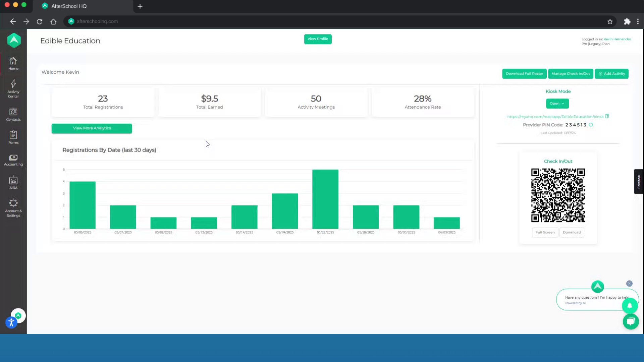Click the Activity Meetings card
The image size is (644, 362).
click(x=316, y=102)
